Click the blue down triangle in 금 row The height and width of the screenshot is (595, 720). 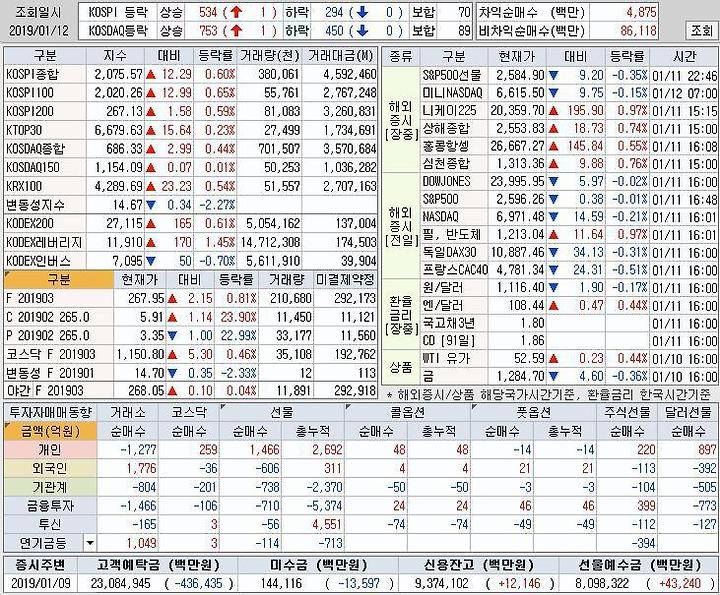(x=553, y=377)
